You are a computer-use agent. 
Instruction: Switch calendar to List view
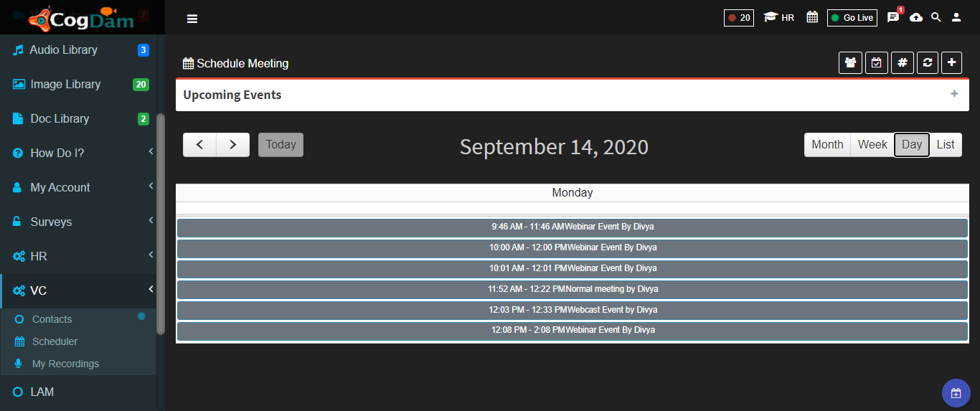pos(946,145)
